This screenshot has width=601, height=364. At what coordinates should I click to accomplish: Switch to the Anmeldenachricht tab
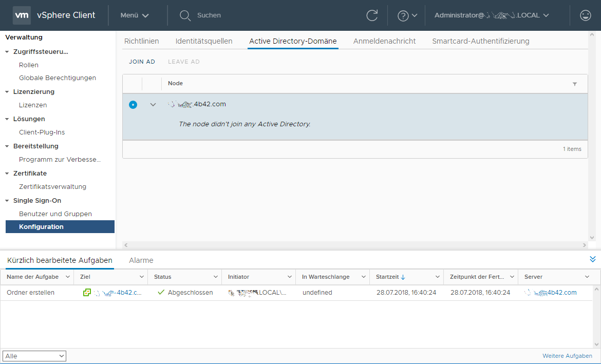(384, 41)
